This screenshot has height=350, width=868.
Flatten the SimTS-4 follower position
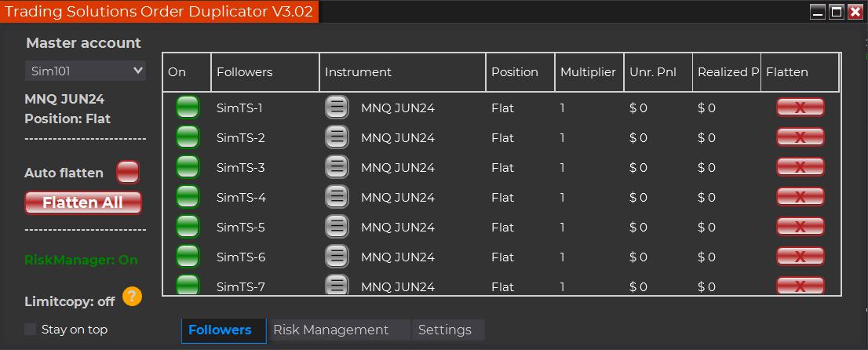click(x=800, y=197)
